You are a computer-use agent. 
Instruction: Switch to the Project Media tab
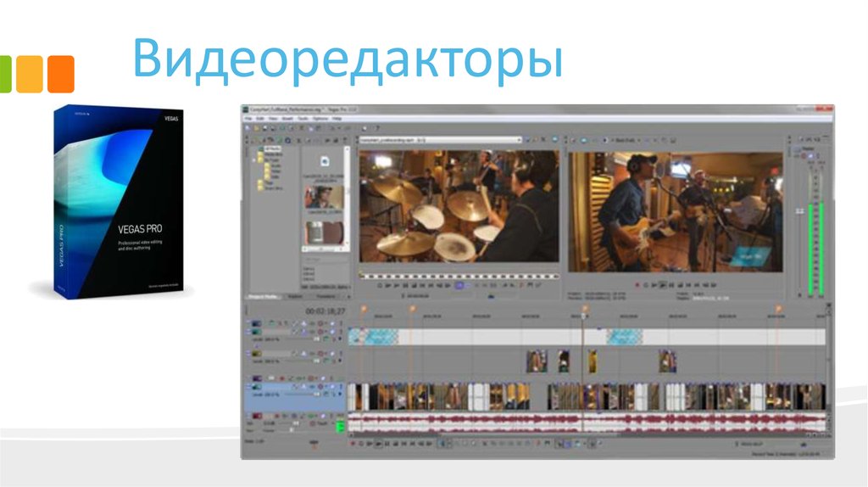(x=263, y=296)
